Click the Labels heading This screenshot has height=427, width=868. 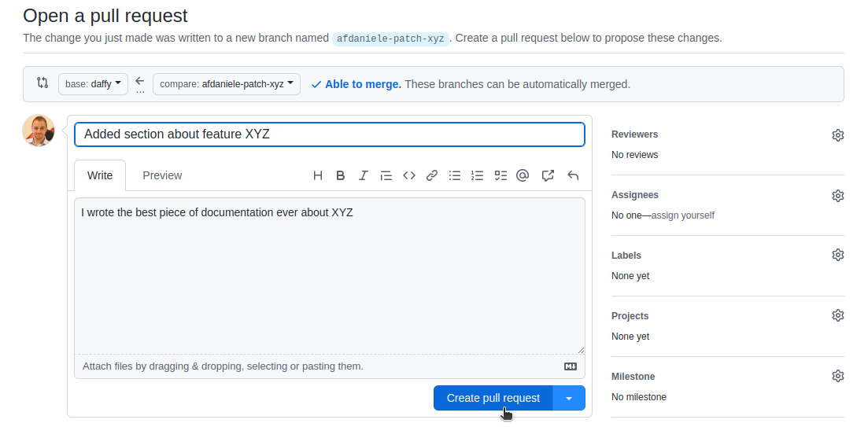pos(626,256)
